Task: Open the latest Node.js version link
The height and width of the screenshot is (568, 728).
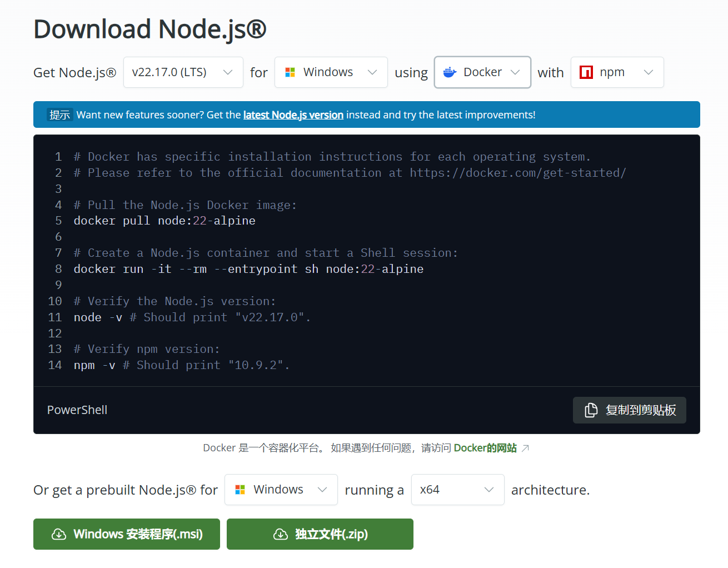Action: point(293,114)
